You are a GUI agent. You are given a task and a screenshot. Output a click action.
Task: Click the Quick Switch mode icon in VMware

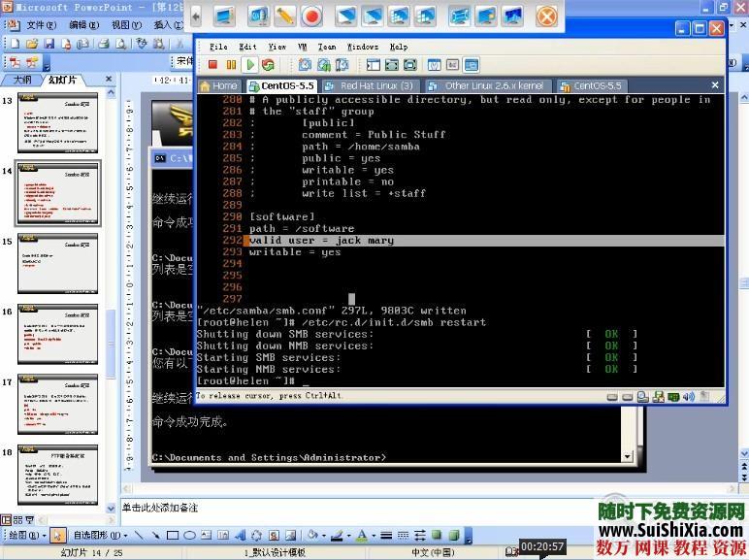(x=409, y=64)
